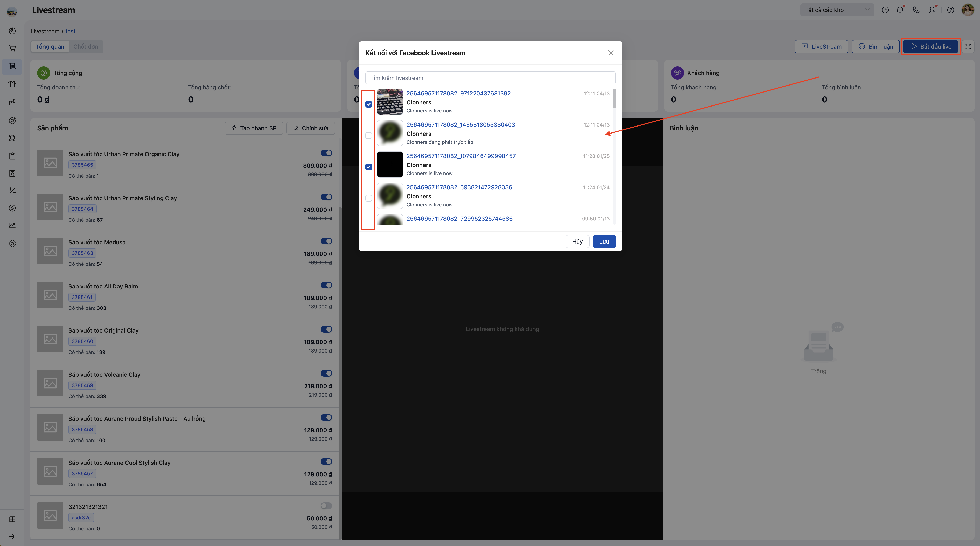
Task: Click the Khách hàng customers icon
Action: pyautogui.click(x=678, y=73)
